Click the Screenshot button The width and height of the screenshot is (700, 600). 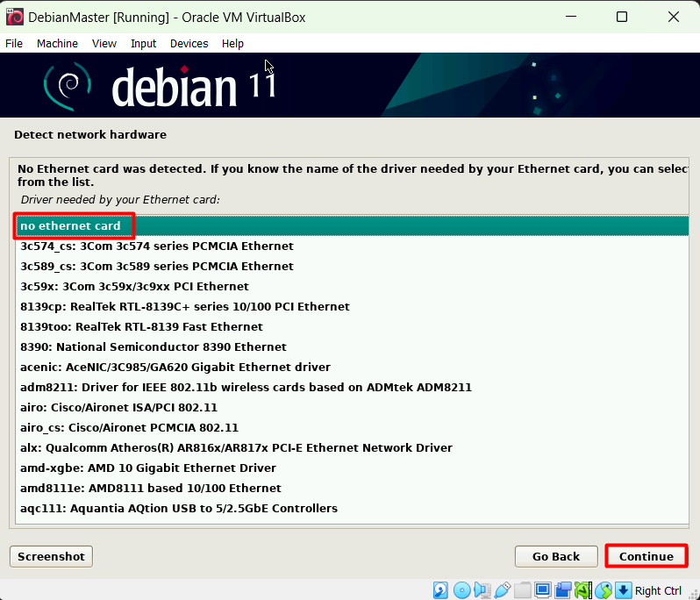point(51,556)
